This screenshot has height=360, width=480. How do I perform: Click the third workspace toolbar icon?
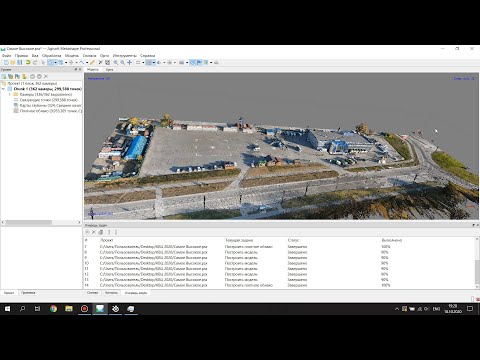click(x=17, y=76)
